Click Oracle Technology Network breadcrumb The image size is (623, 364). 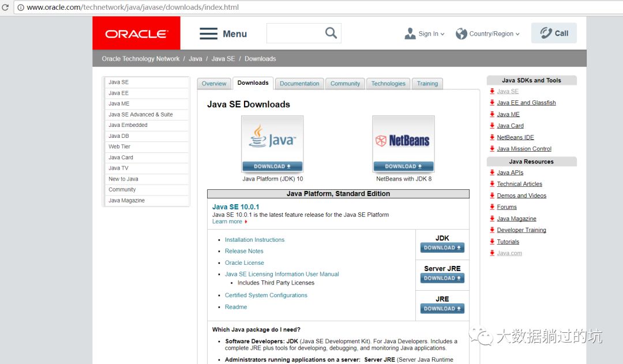pyautogui.click(x=141, y=58)
